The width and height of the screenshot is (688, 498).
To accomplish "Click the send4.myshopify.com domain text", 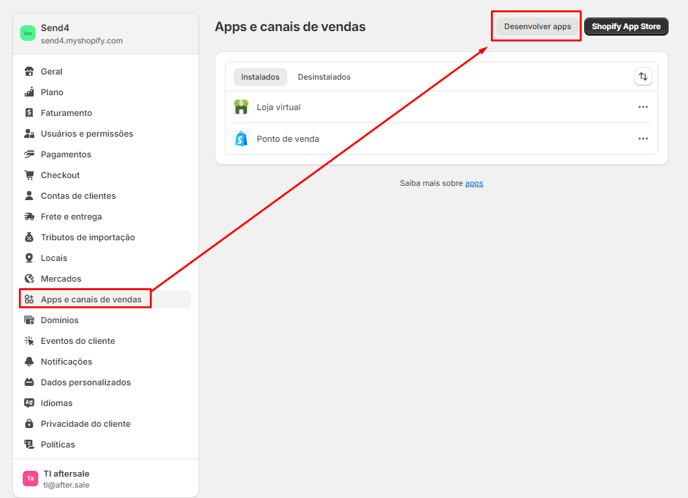I will (82, 41).
